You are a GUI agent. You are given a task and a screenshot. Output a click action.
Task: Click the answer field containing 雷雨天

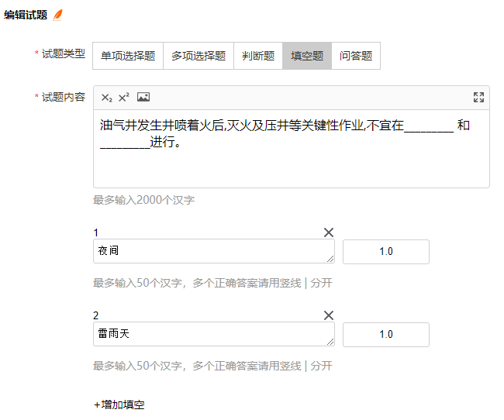click(214, 334)
